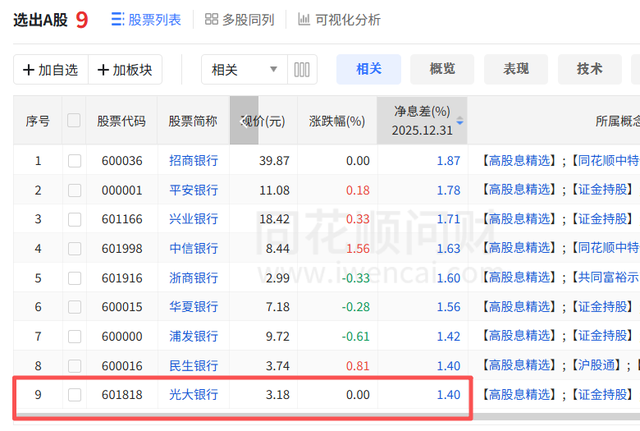Click the 多股同列 grid icon

[x=211, y=19]
